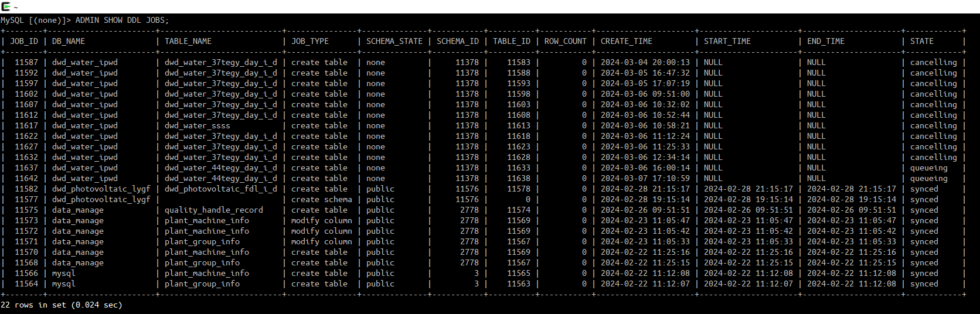Click 'cancelling' state in job 11587 row
Viewport: 980px width, 314px height.
[x=934, y=63]
